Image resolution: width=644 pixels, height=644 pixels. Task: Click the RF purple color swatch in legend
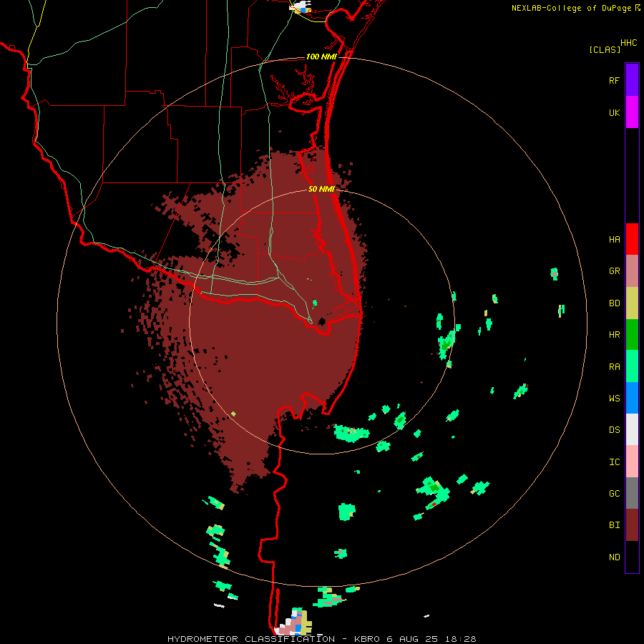coord(632,79)
